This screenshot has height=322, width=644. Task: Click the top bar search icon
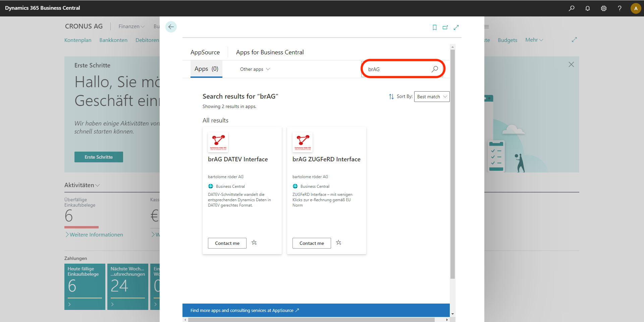click(x=572, y=8)
